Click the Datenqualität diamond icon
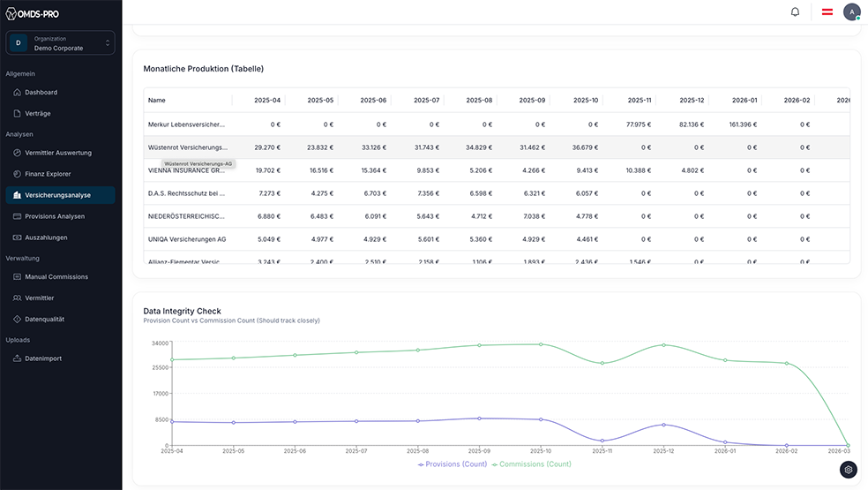This screenshot has width=868, height=490. (x=17, y=319)
